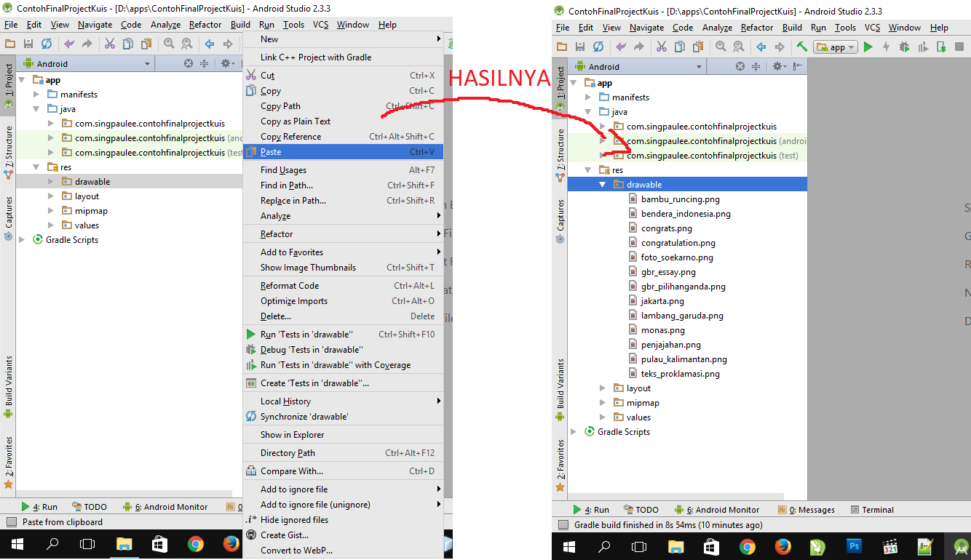Click Scroll from Source target icon, right panel
This screenshot has width=971, height=560.
740,66
